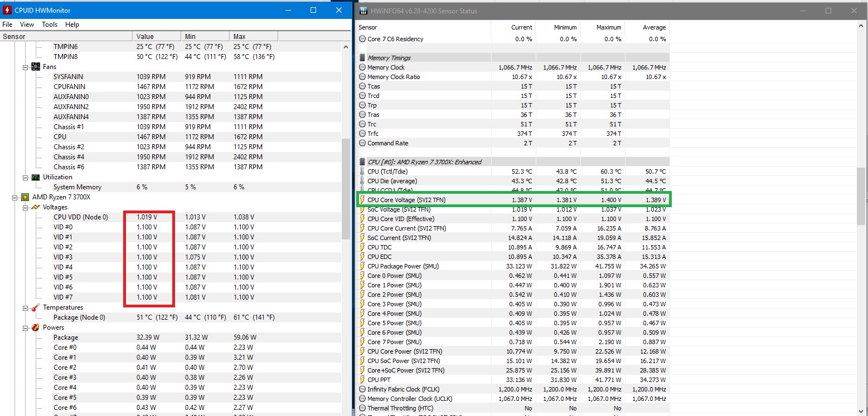
Task: Click the lightning icon beside CPU Core VID (Effective)
Action: [362, 219]
